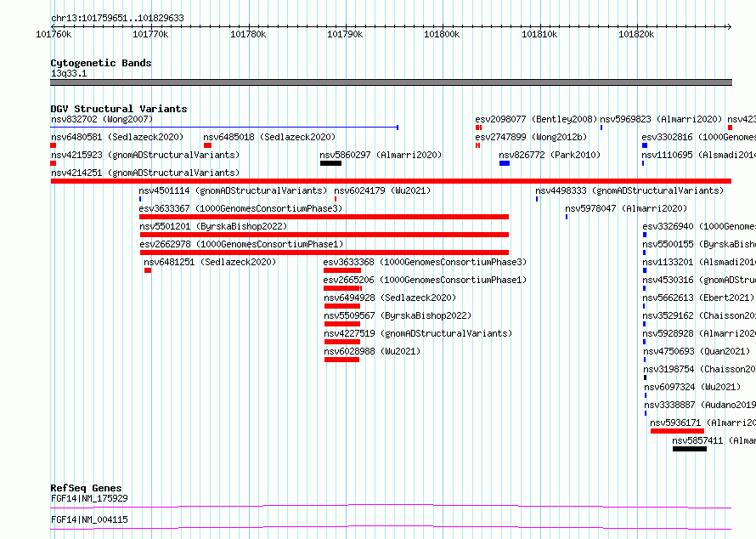Open variant nsv5978047 (Almarri2020)
The image size is (756, 539).
tap(626, 208)
